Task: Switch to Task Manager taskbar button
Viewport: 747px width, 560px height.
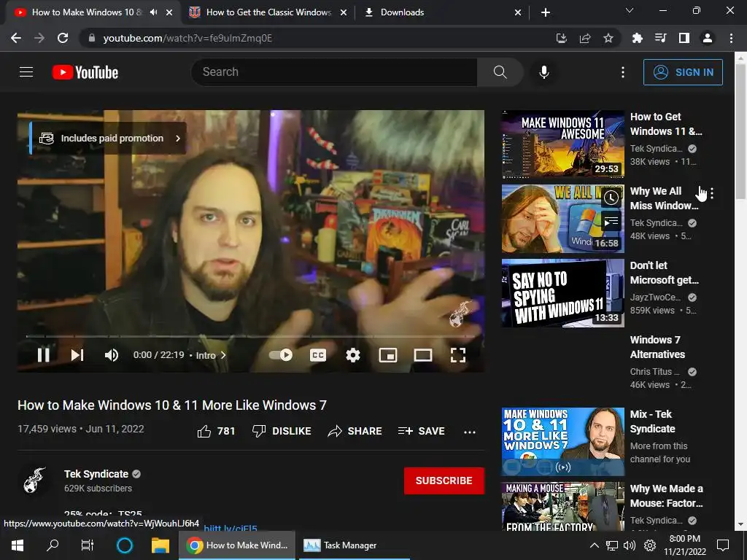Action: tap(354, 545)
